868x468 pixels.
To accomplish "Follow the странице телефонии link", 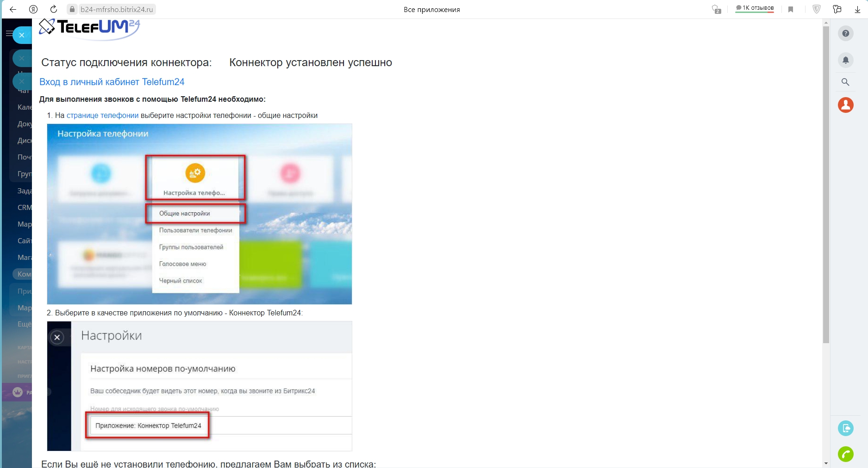I will click(102, 116).
